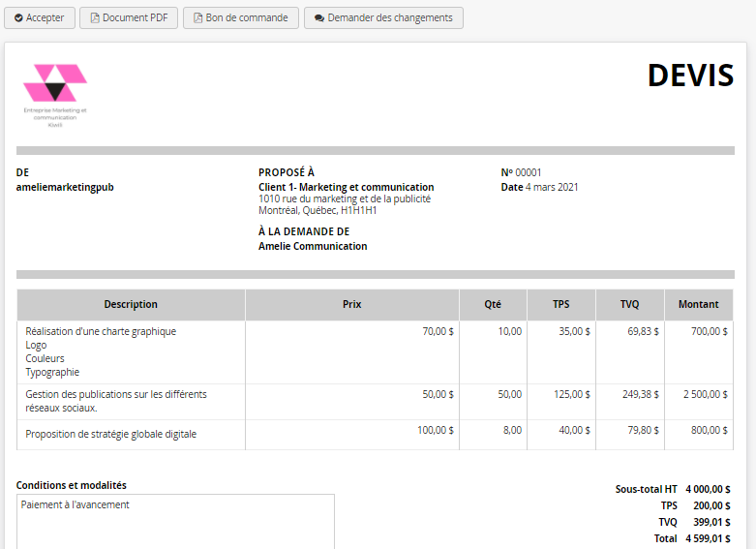Click the Total value 4 599,01 $

coord(707,538)
